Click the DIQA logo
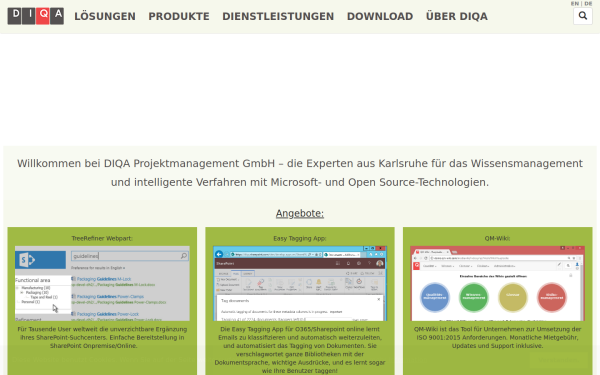This screenshot has height=375, width=600. 36,16
